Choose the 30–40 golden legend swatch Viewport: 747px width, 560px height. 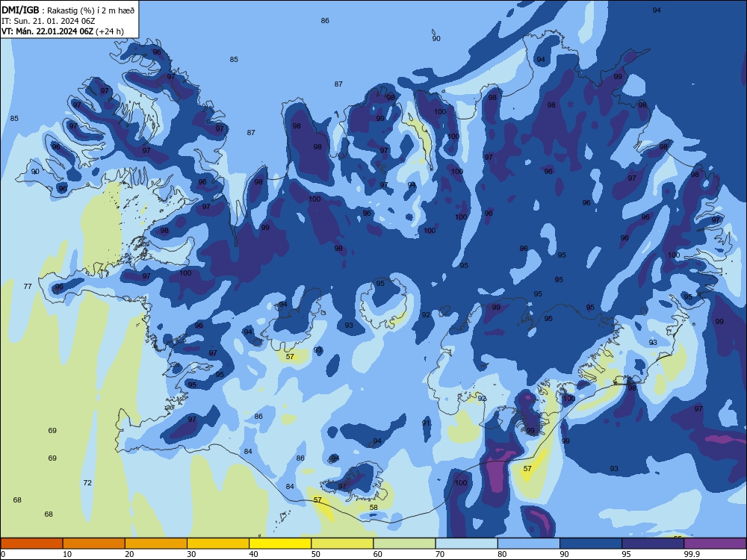pos(218,544)
